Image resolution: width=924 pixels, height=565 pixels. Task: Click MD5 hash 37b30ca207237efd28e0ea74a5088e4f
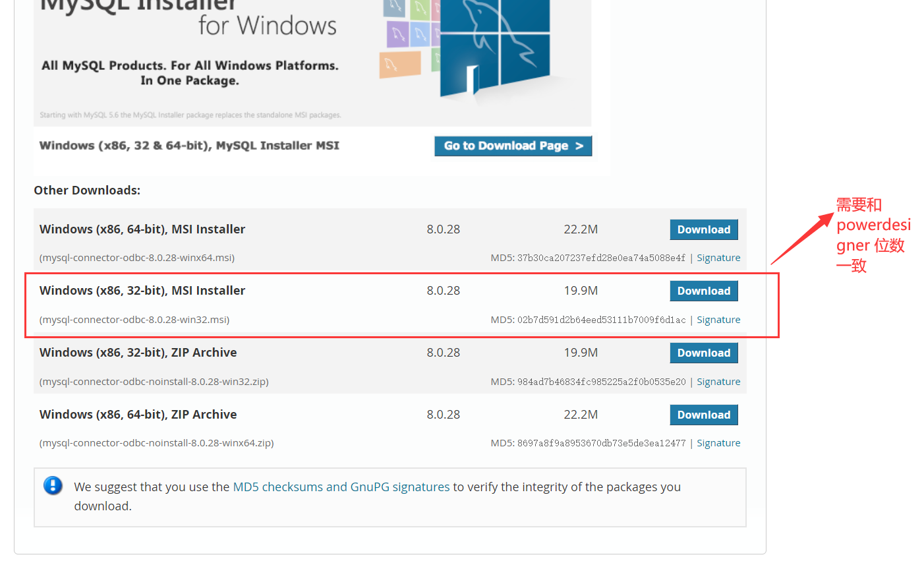coord(601,258)
